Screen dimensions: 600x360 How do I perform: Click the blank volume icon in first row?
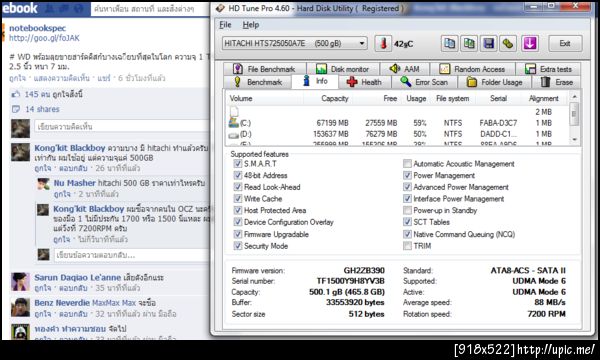[x=234, y=111]
